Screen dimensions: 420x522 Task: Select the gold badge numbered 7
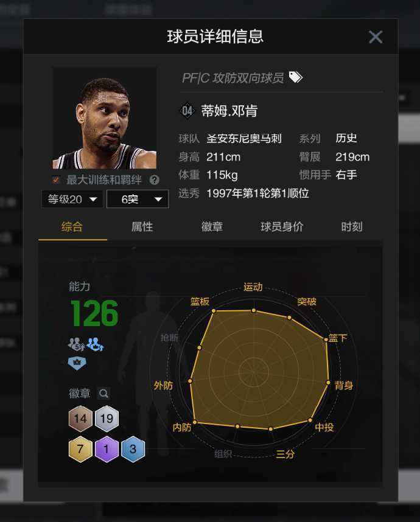pos(80,449)
